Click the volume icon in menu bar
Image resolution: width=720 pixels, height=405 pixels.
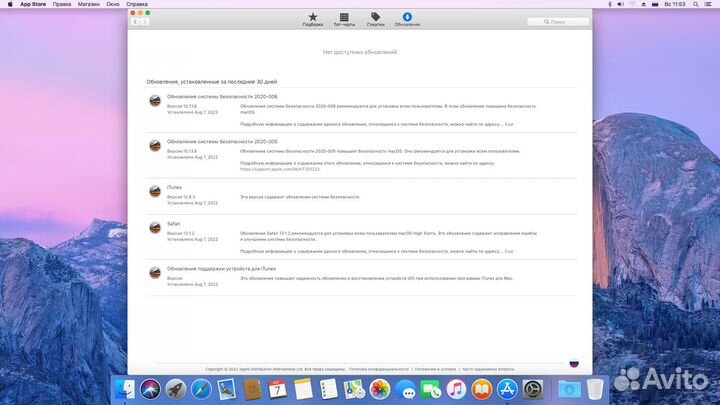click(621, 4)
